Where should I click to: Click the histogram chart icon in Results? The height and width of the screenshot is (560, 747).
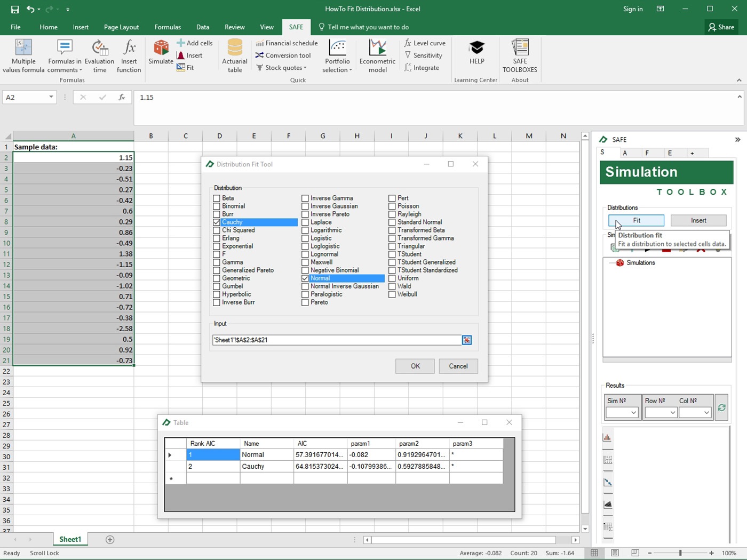607,437
